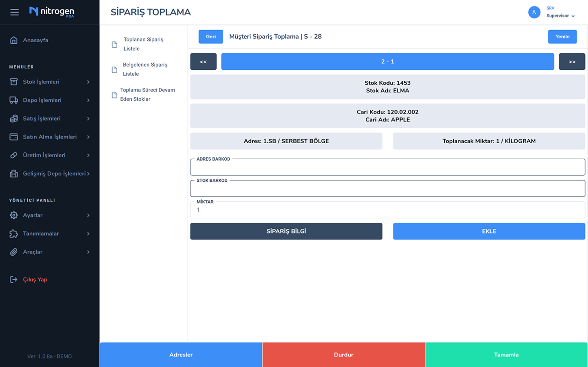Click the Ayarlar gear icon
588x367 pixels.
tap(14, 215)
